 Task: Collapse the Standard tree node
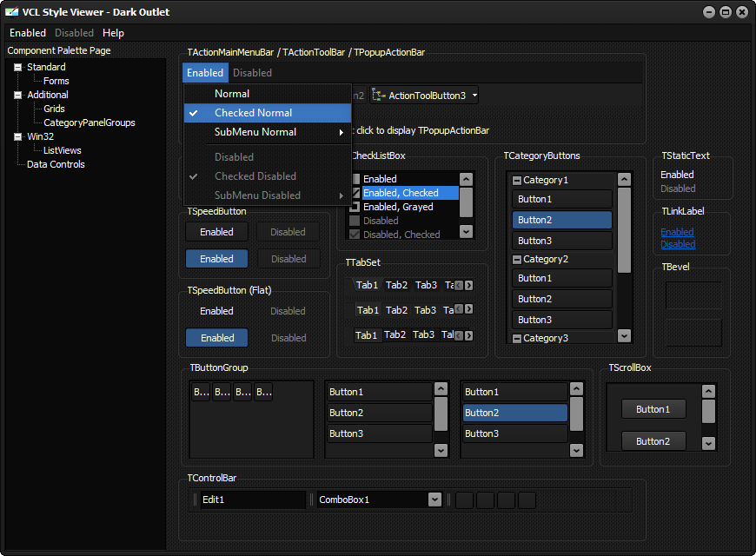pos(18,67)
